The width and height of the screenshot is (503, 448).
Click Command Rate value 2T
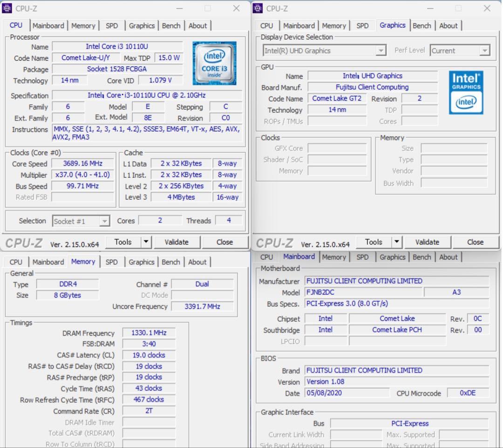[149, 411]
